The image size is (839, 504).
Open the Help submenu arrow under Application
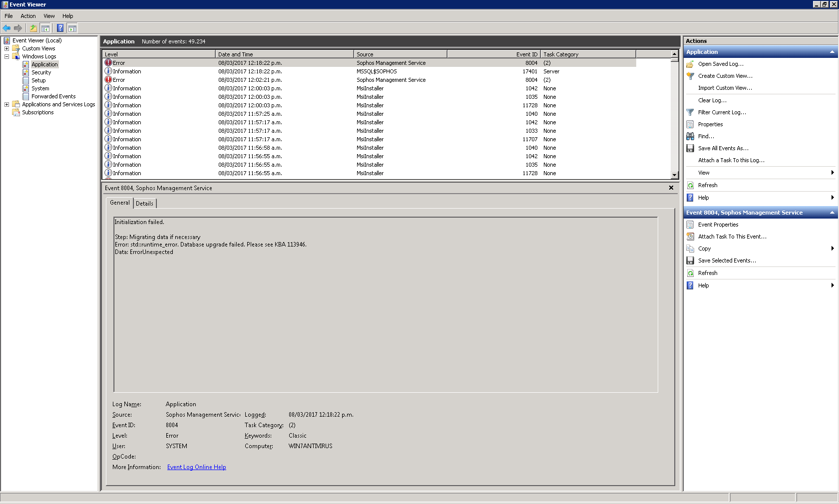click(x=833, y=198)
